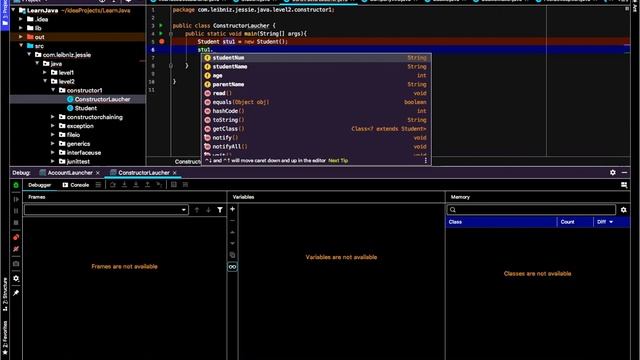640x360 pixels.
Task: Open View Breakpoints icon
Action: [16, 237]
